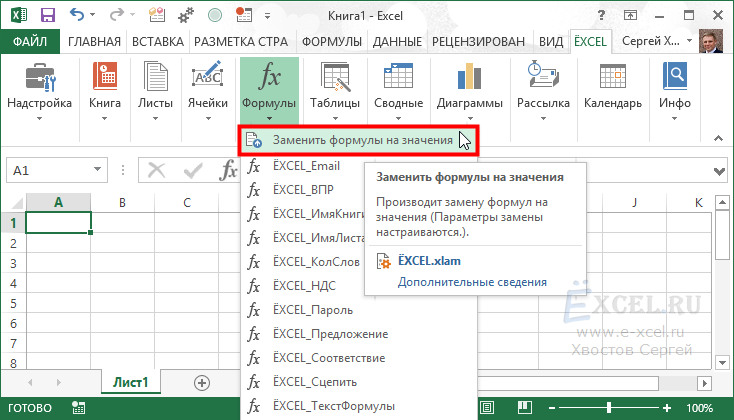Image resolution: width=734 pixels, height=420 pixels.
Task: Switch to the ГЛАВНАЯ tab
Action: tap(94, 42)
